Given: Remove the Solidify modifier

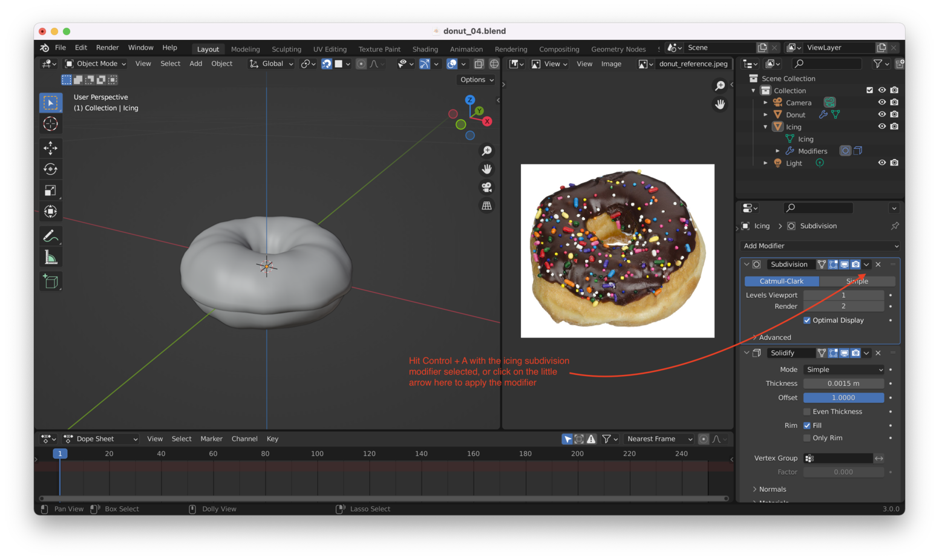Looking at the screenshot, I should (878, 353).
